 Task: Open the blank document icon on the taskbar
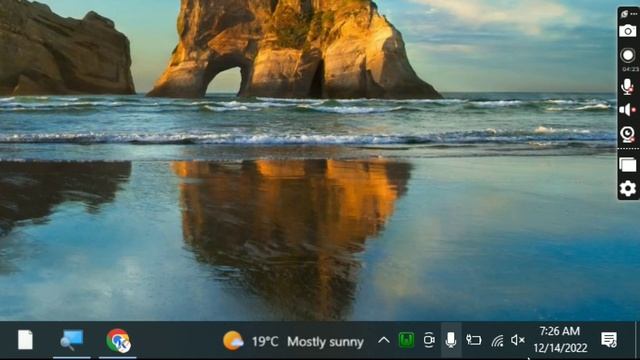click(25, 340)
